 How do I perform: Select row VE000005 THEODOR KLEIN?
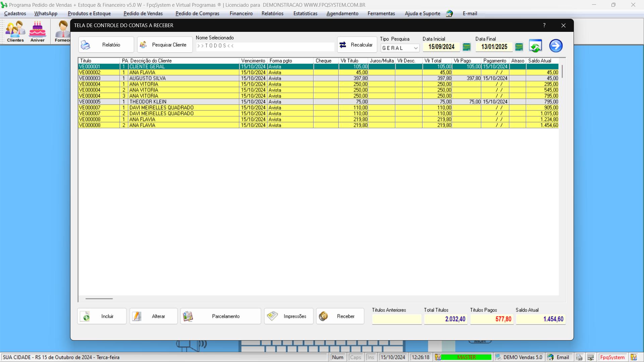click(x=318, y=102)
